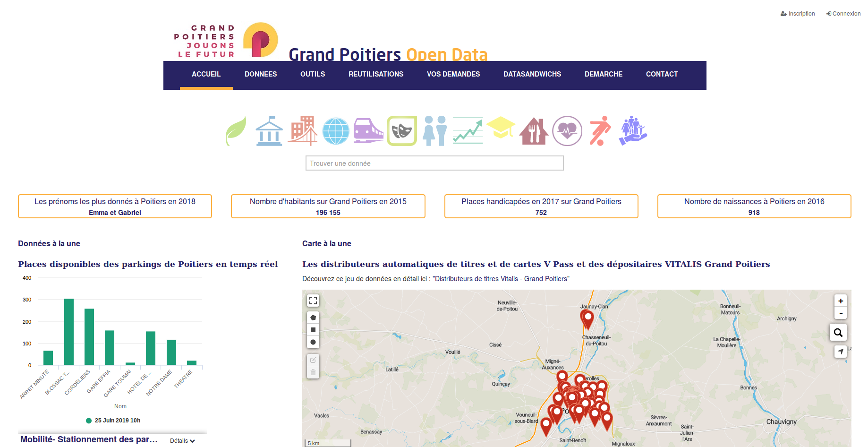Viewport: 868px width, 447px height.
Task: Select the polygon drawing tool on map
Action: (313, 318)
